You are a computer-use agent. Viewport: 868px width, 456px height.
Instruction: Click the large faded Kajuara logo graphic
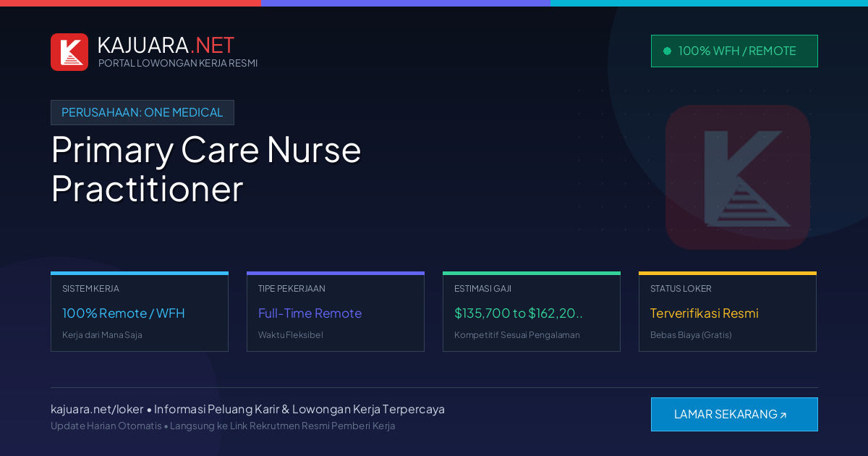point(738,177)
